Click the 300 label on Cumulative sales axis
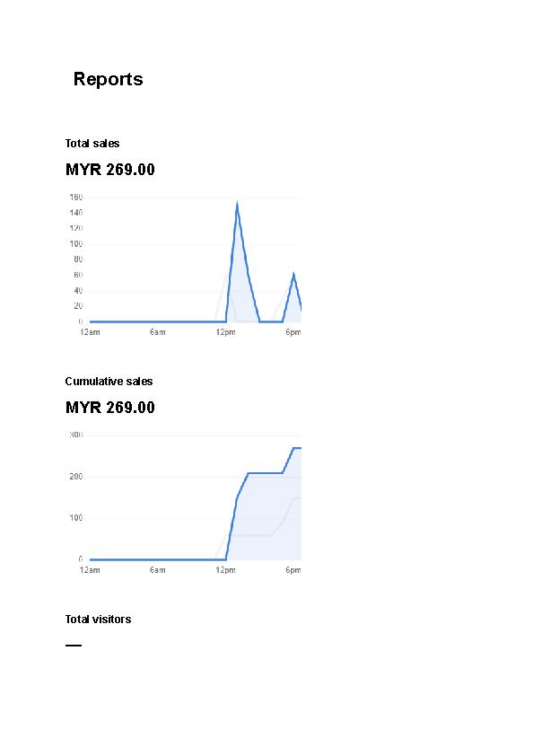 75,435
